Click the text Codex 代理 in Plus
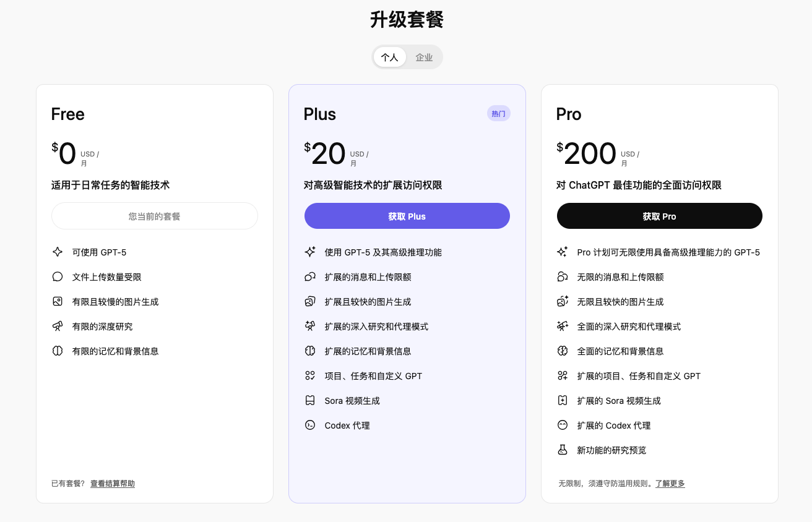Image resolution: width=812 pixels, height=522 pixels. pyautogui.click(x=347, y=426)
